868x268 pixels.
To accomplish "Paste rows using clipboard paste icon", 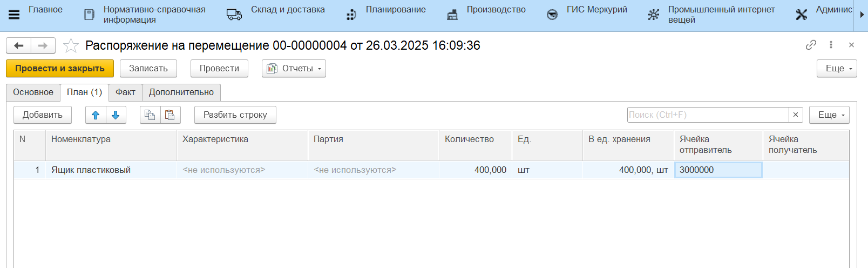I will click(x=170, y=115).
